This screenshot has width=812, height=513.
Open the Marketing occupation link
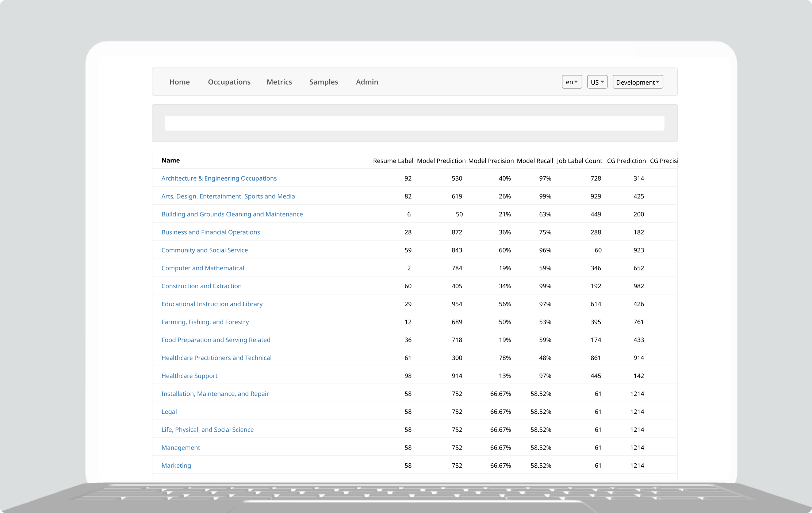click(x=176, y=466)
